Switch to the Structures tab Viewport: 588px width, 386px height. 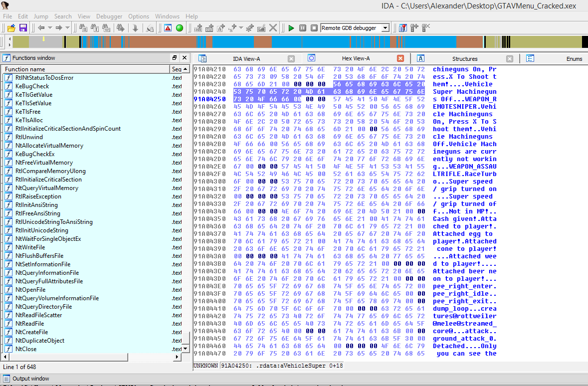click(465, 59)
